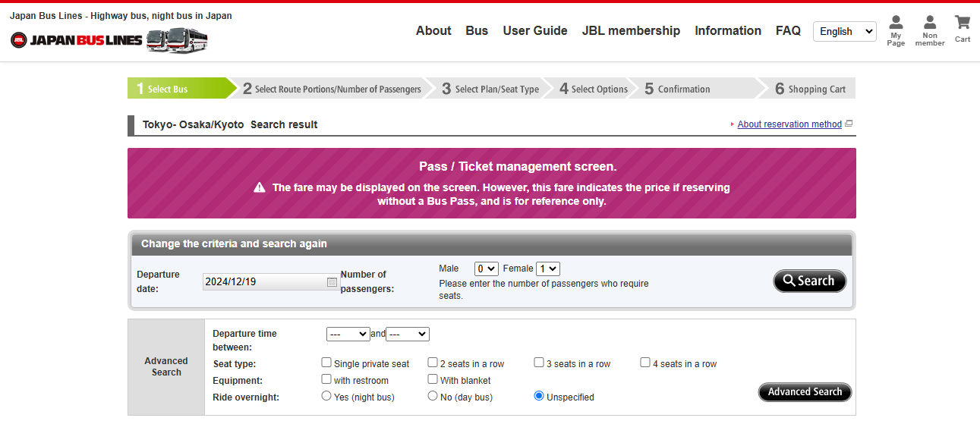Click the Japan Bus Lines logo
The height and width of the screenshot is (421, 980).
76,40
